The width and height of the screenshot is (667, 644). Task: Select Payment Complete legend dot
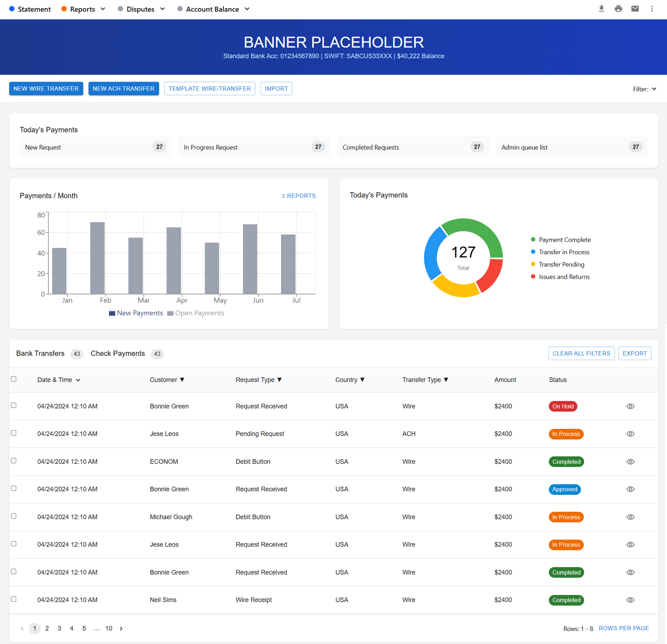coord(533,239)
